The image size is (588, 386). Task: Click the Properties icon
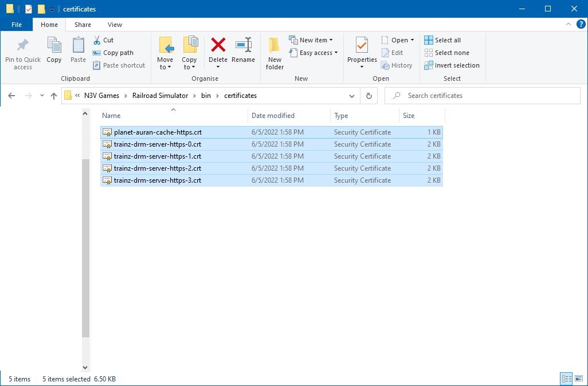(362, 45)
